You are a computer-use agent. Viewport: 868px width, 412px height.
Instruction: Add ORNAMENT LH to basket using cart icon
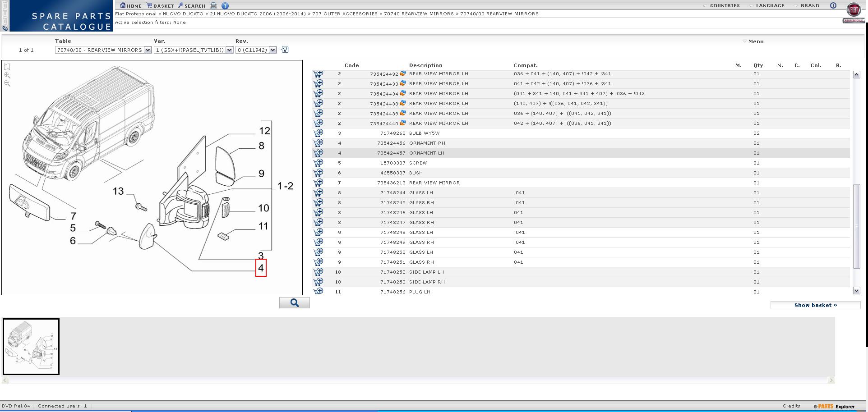click(x=319, y=153)
